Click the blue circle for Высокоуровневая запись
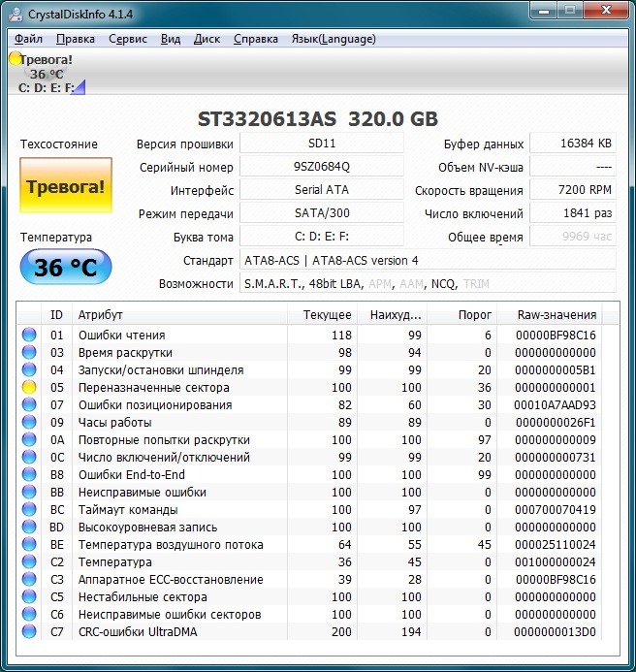636x672 pixels. click(x=29, y=528)
